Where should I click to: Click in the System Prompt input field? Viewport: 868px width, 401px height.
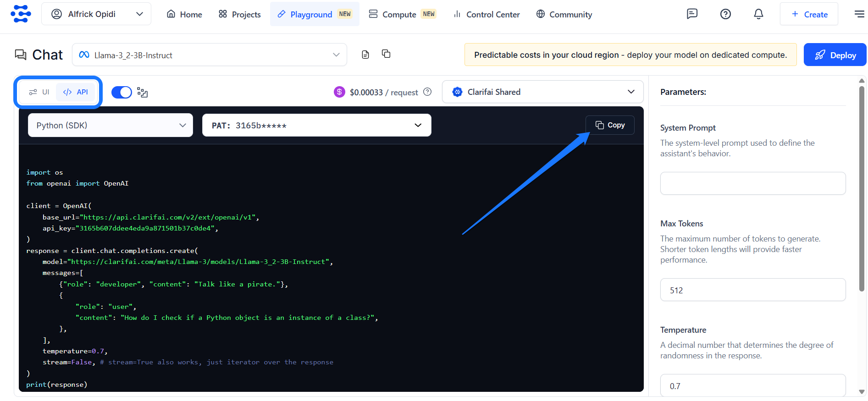click(x=753, y=183)
